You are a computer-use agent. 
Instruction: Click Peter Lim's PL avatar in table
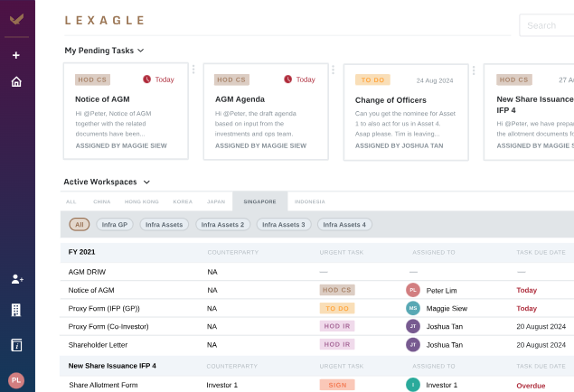coord(413,290)
